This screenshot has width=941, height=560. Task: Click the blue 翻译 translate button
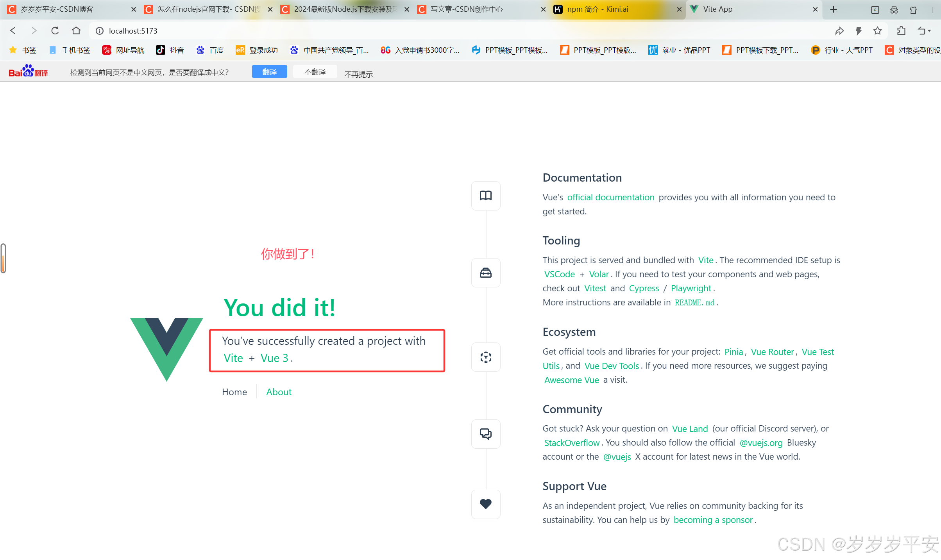coord(269,72)
